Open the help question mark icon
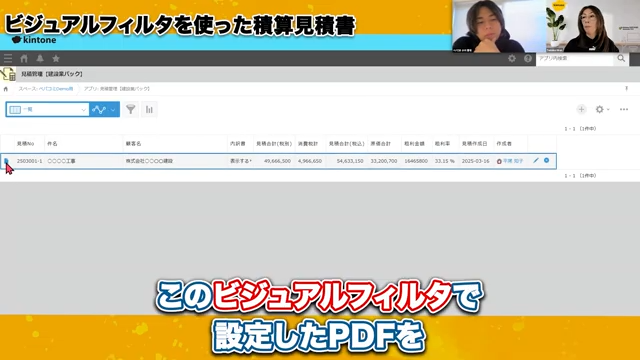 [528, 58]
